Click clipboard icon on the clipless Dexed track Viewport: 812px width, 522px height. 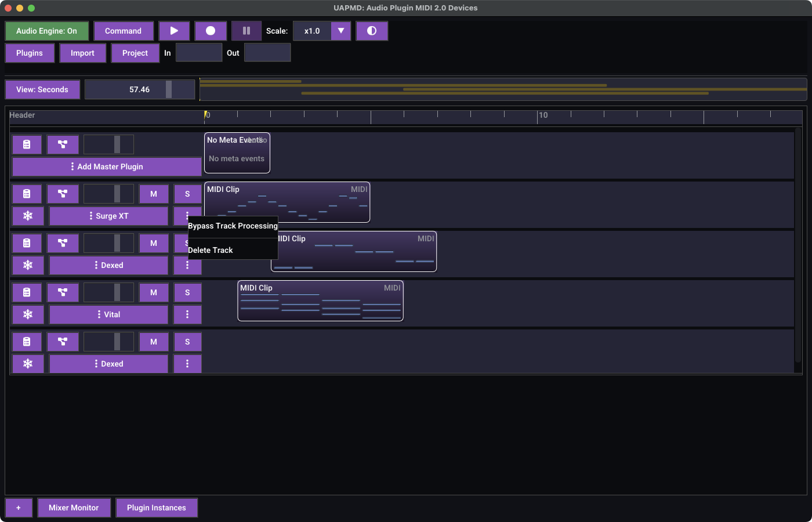pyautogui.click(x=27, y=342)
